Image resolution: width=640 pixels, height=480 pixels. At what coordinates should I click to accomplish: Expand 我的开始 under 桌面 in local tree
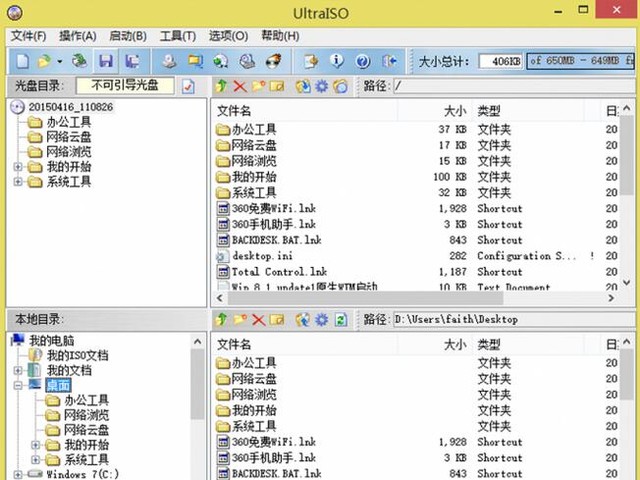[36, 444]
